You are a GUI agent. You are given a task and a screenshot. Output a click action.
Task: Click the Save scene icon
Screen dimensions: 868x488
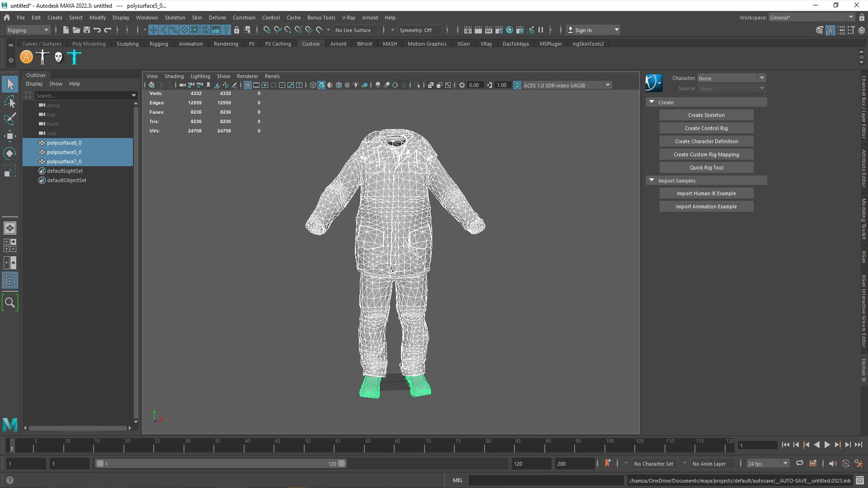coord(87,30)
